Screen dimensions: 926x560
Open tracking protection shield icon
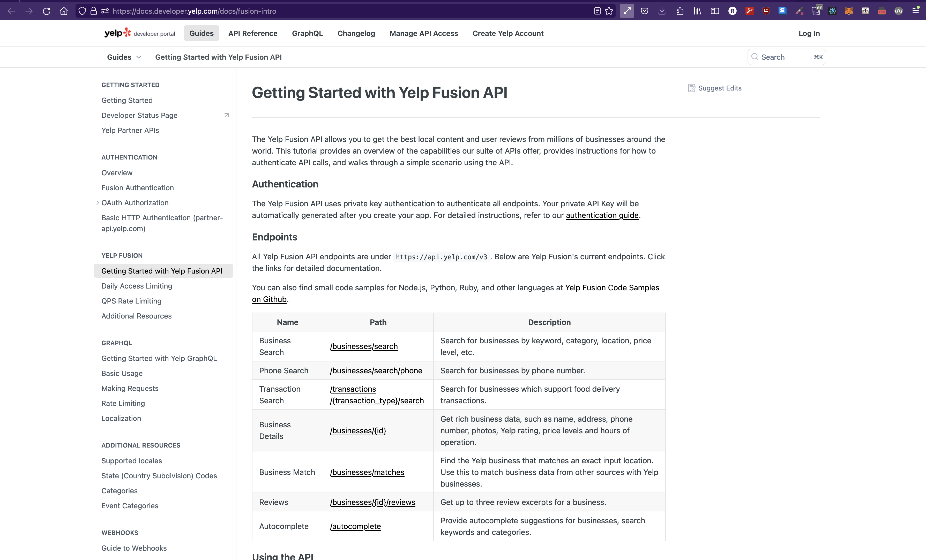coord(82,11)
